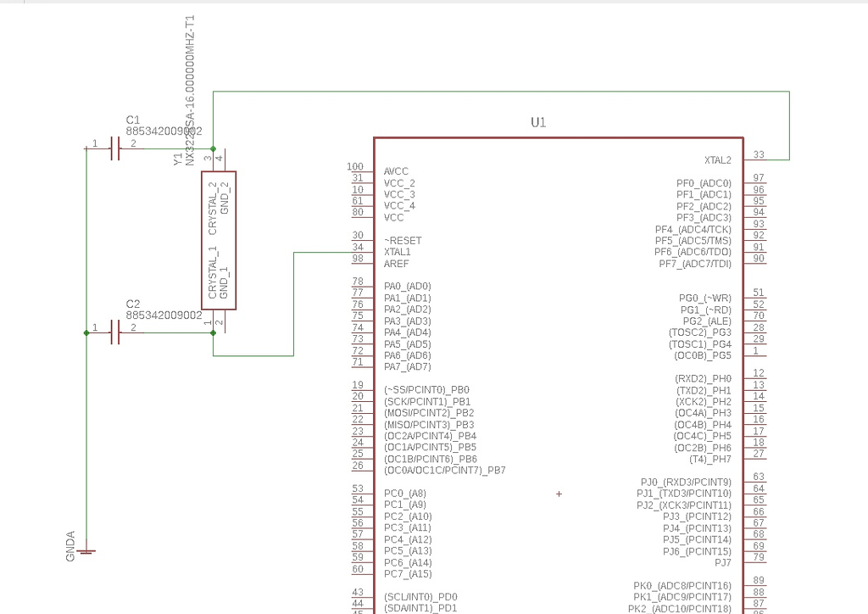Select the GNDA ground symbol
Screen dimensions: 868x614
pos(85,551)
